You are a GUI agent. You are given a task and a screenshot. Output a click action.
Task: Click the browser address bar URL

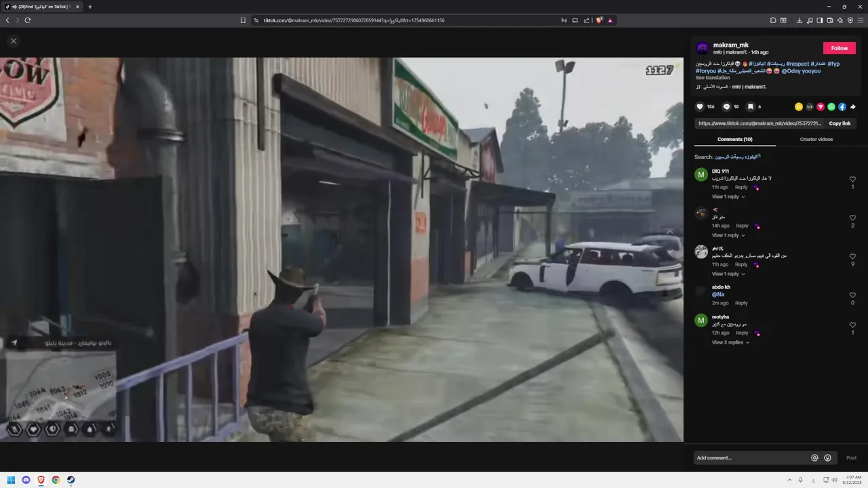354,20
